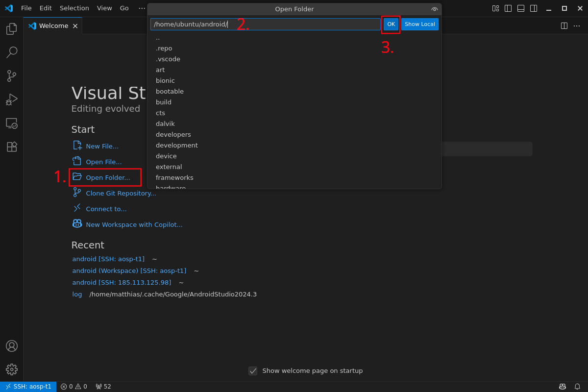Click the Show Local button
The height and width of the screenshot is (392, 588).
tap(420, 24)
